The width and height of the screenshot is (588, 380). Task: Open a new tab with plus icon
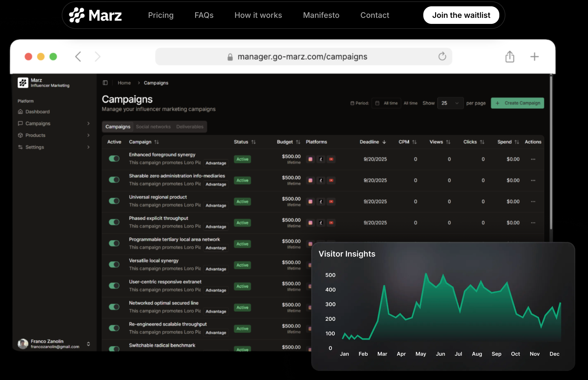(534, 57)
